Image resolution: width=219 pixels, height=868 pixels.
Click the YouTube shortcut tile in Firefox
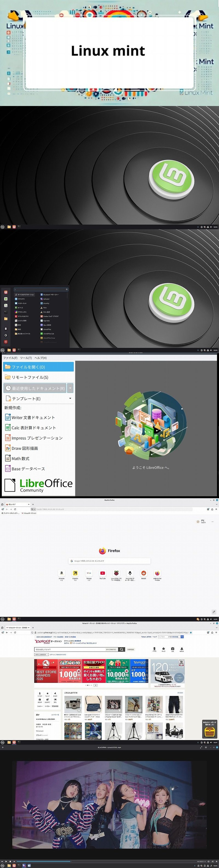point(102,573)
